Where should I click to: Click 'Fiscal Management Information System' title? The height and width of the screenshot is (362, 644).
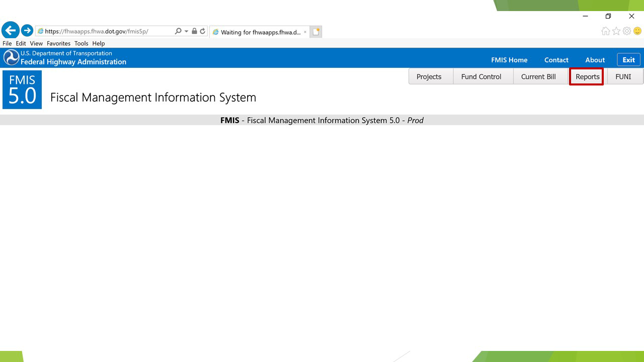(x=153, y=97)
